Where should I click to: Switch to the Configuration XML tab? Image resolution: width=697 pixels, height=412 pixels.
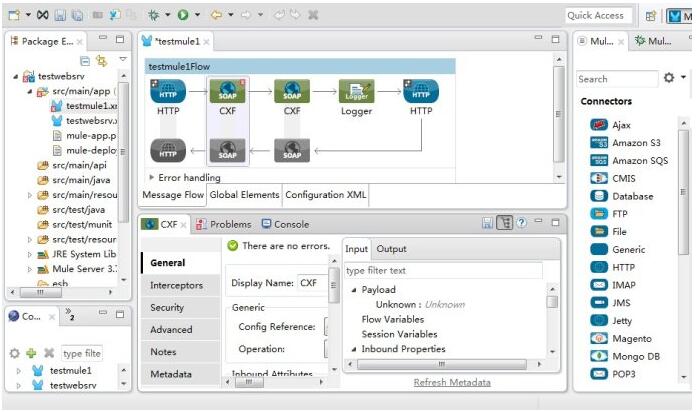click(x=326, y=195)
